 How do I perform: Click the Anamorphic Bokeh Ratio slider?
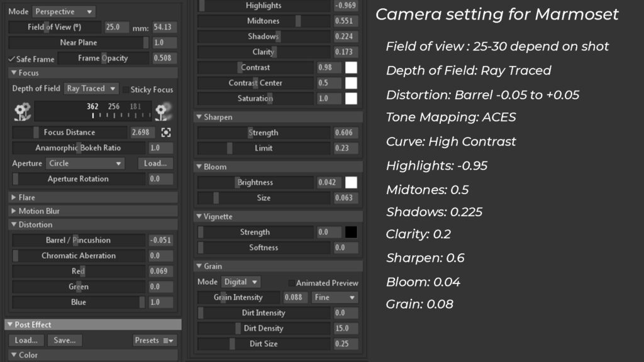(79, 148)
